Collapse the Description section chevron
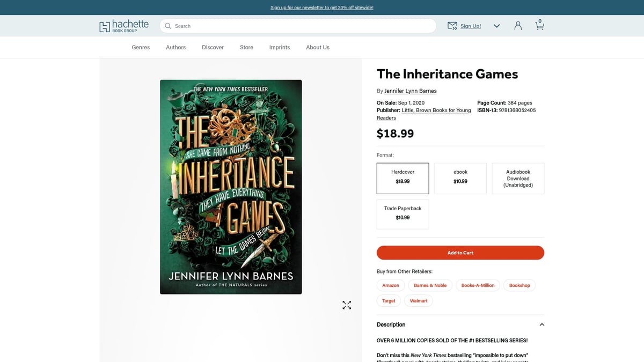644x362 pixels. (x=541, y=324)
